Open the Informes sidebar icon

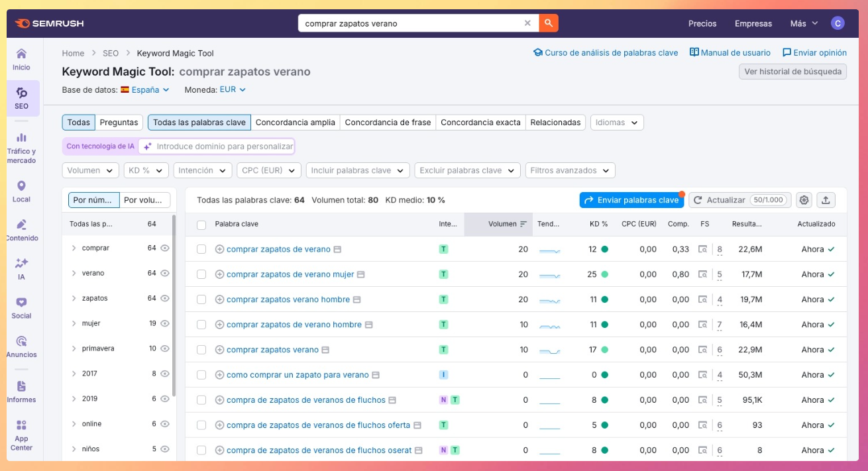21,392
